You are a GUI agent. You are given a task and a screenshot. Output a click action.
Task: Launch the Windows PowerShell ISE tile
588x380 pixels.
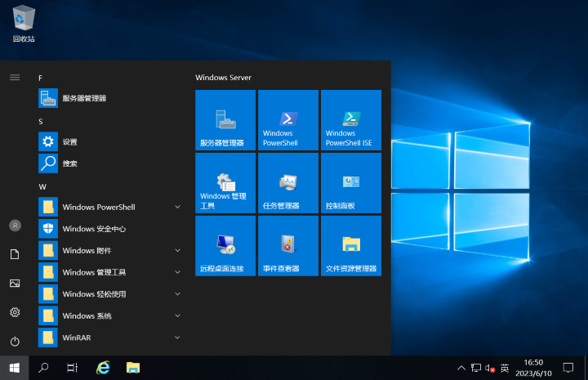coord(351,120)
